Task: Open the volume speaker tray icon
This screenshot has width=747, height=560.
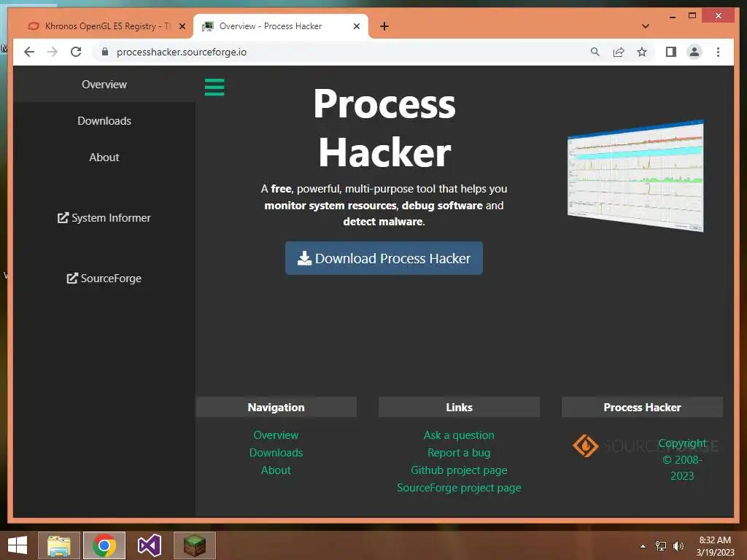Action: pyautogui.click(x=678, y=546)
